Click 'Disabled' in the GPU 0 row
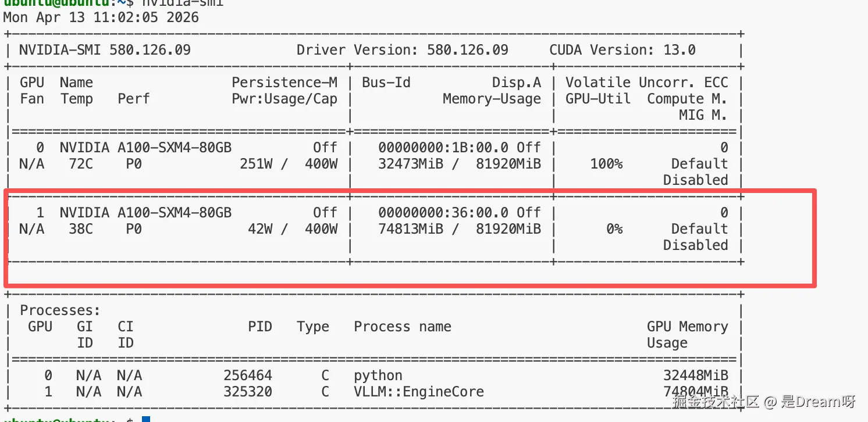The height and width of the screenshot is (422, 868). pos(696,180)
